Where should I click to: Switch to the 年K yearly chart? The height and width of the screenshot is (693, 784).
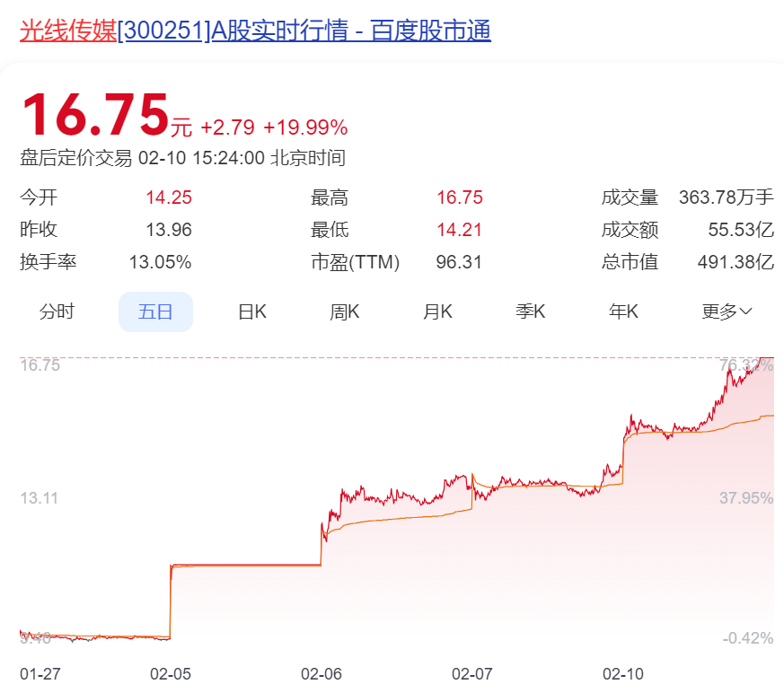tap(623, 311)
